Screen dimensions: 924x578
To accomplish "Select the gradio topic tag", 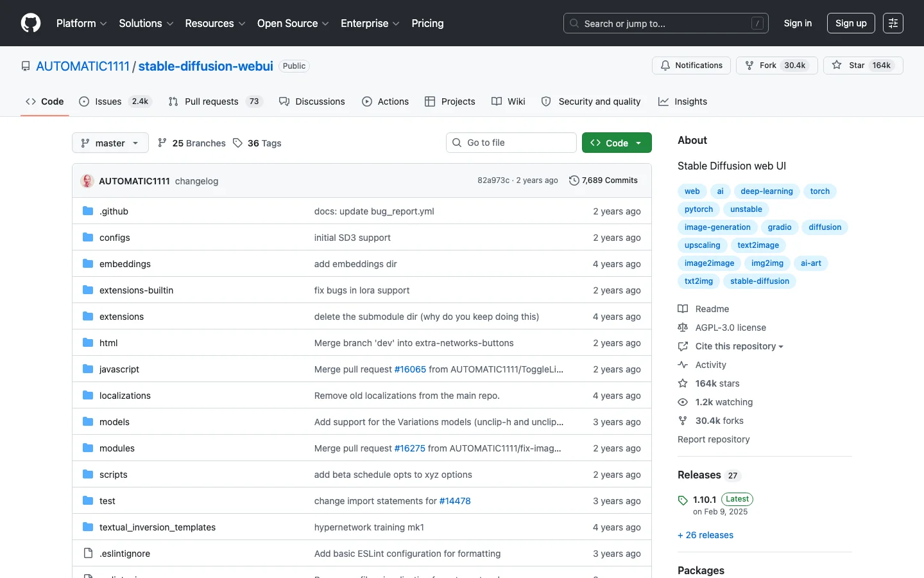I will pyautogui.click(x=780, y=227).
